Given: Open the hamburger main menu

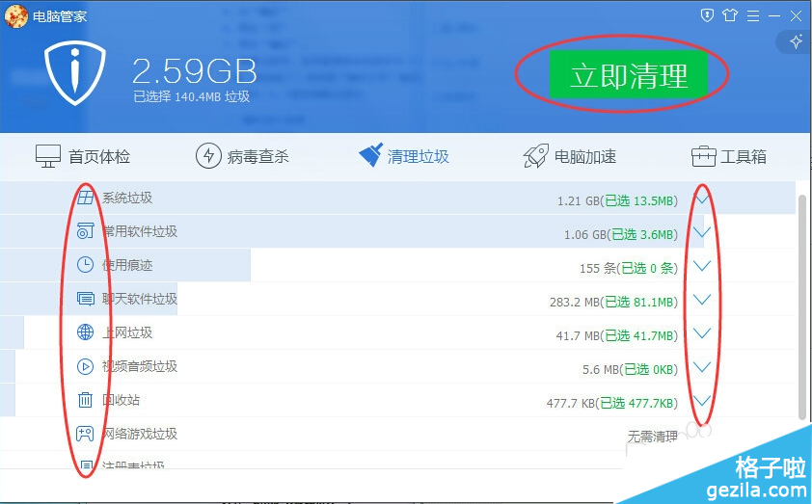Looking at the screenshot, I should click(x=753, y=16).
